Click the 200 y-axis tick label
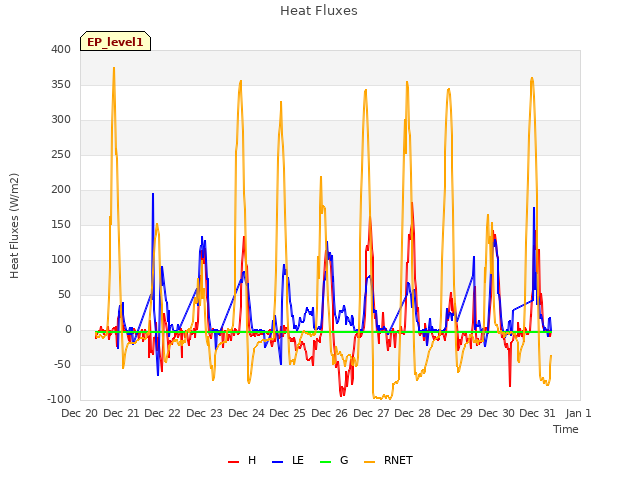Image resolution: width=640 pixels, height=480 pixels. (61, 189)
